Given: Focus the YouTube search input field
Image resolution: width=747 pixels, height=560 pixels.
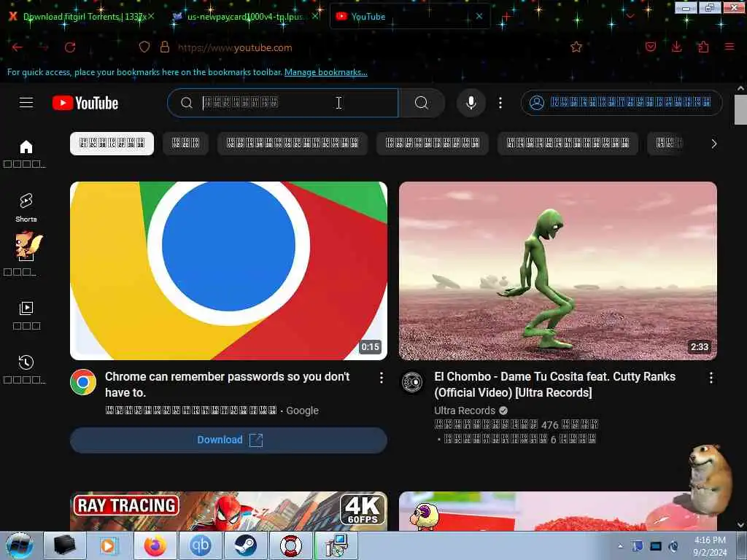Looking at the screenshot, I should click(283, 103).
